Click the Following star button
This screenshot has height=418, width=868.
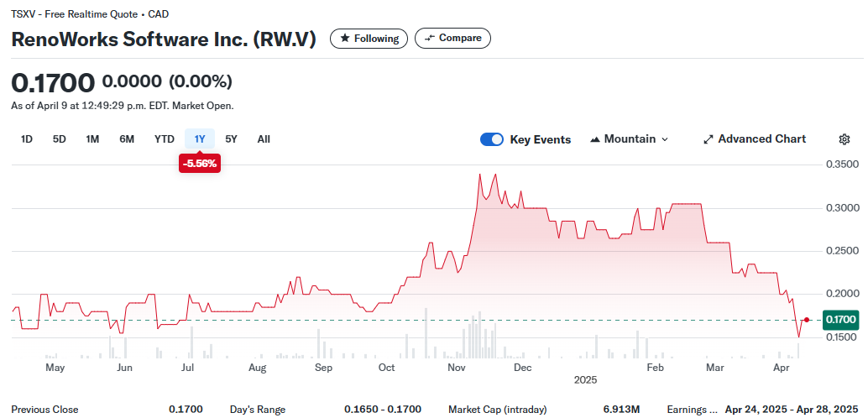[369, 39]
